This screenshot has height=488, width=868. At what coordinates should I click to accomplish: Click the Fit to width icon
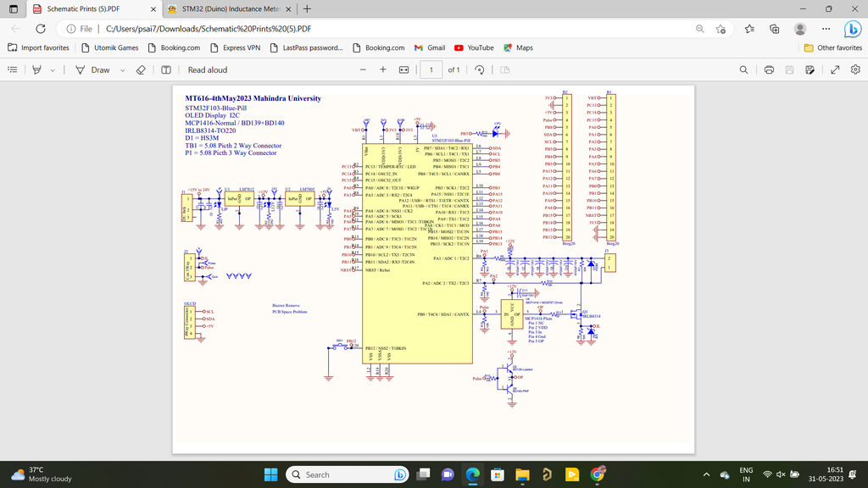[404, 69]
